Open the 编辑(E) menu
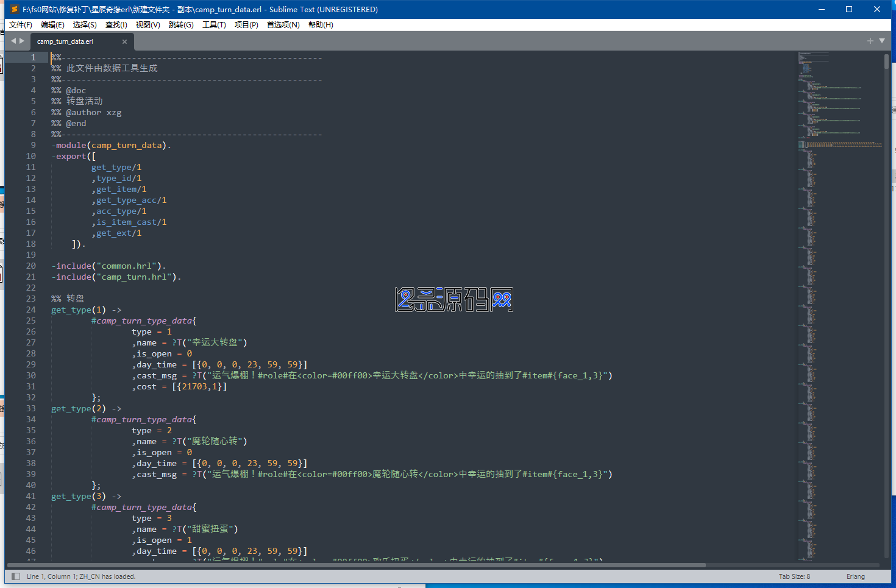Viewport: 896px width, 588px height. (52, 25)
